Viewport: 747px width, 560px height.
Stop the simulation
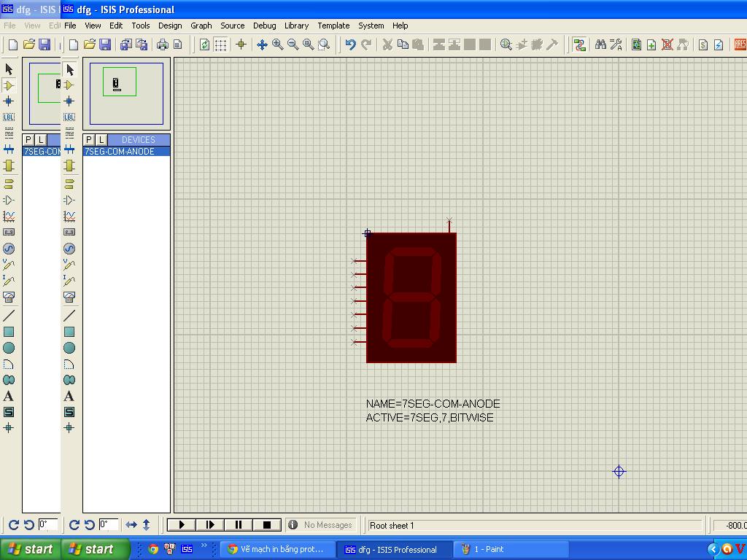(x=266, y=524)
